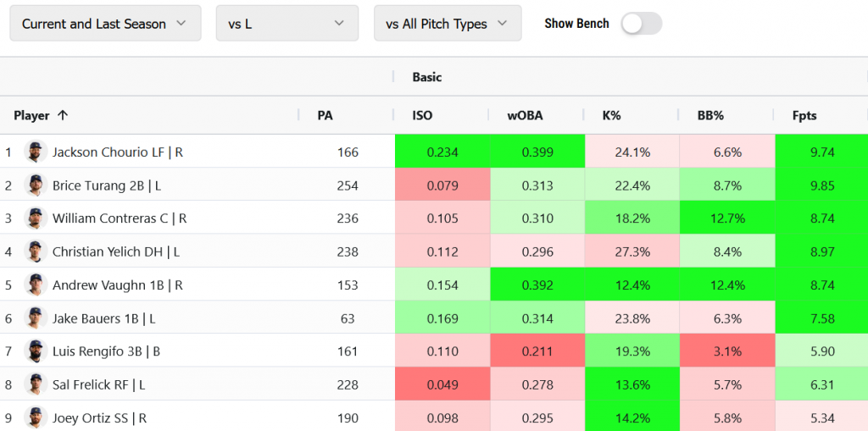
Task: Click Andrew Vaughn's player headshot
Action: (36, 285)
